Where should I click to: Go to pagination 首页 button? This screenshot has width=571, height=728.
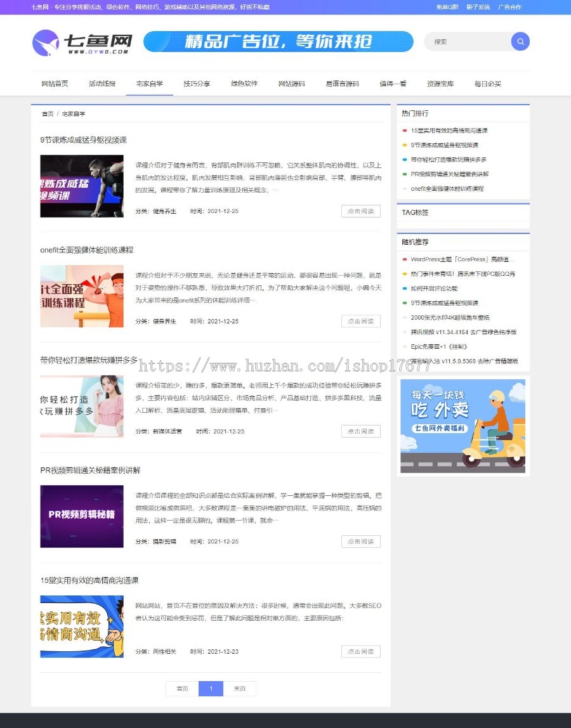point(182,689)
